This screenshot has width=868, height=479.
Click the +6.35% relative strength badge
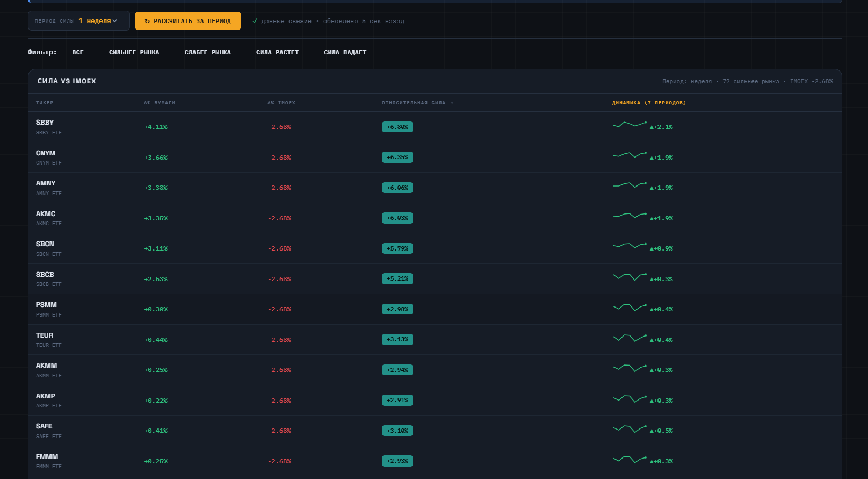pos(397,158)
